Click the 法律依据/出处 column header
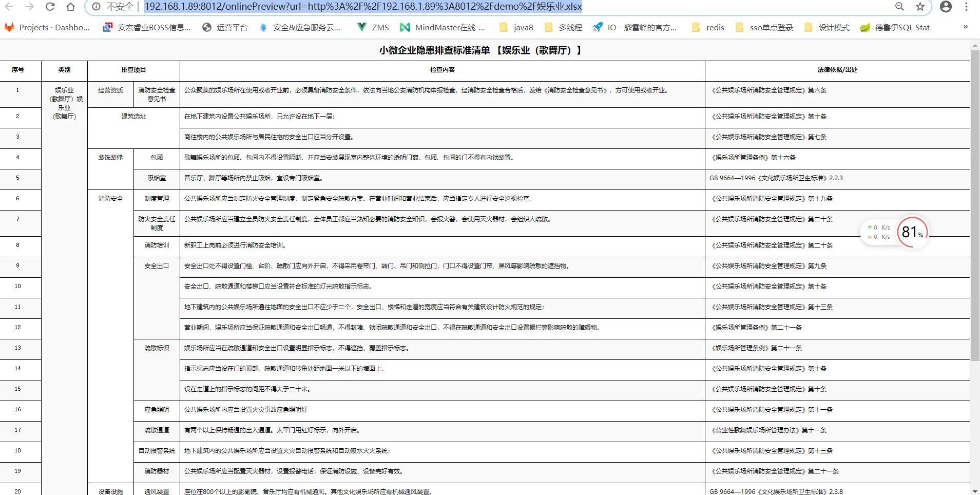Screen dimensions: 980x495 point(837,70)
